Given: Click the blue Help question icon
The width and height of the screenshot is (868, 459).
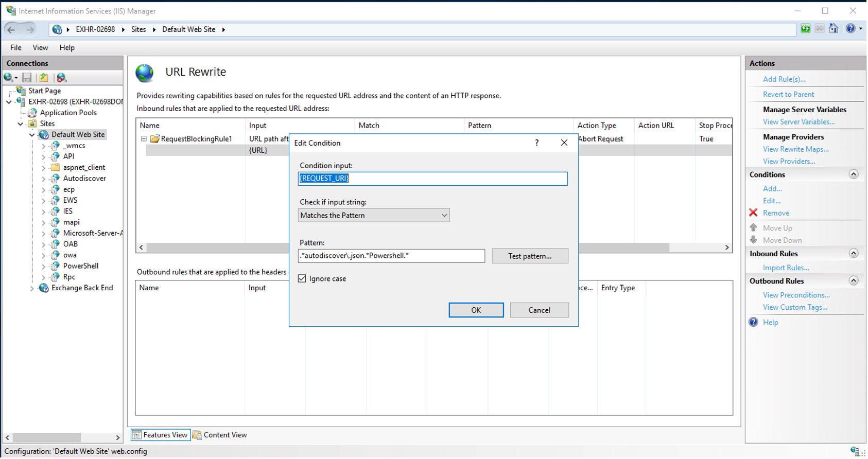Looking at the screenshot, I should (754, 323).
